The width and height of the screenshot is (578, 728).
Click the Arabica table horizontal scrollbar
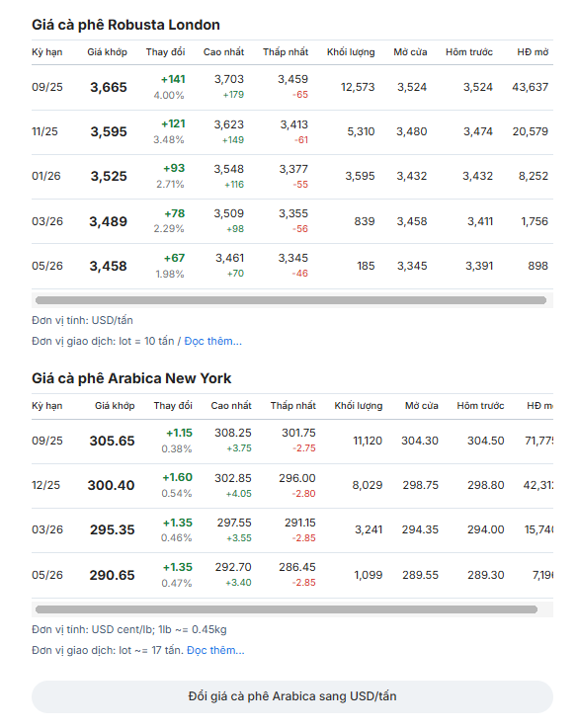[286, 609]
